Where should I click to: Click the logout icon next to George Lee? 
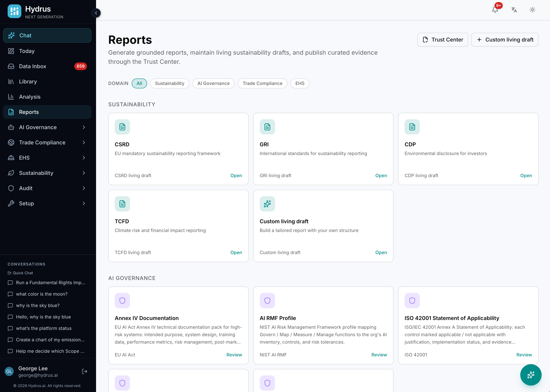point(84,371)
